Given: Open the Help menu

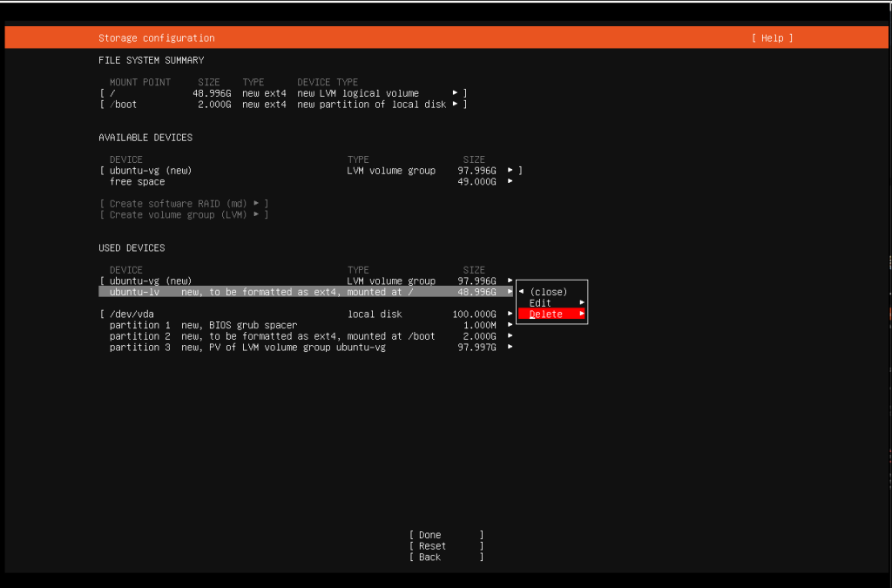Looking at the screenshot, I should click(x=770, y=37).
